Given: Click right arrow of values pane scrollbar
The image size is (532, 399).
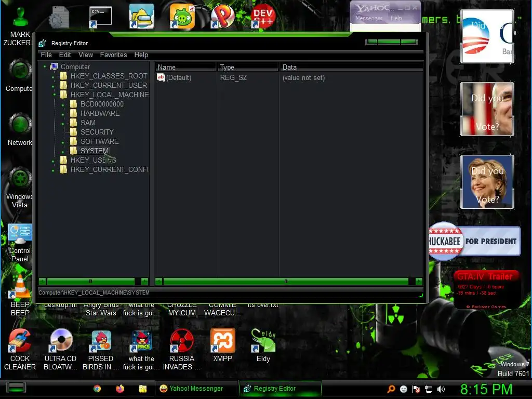Looking at the screenshot, I should pos(419,281).
